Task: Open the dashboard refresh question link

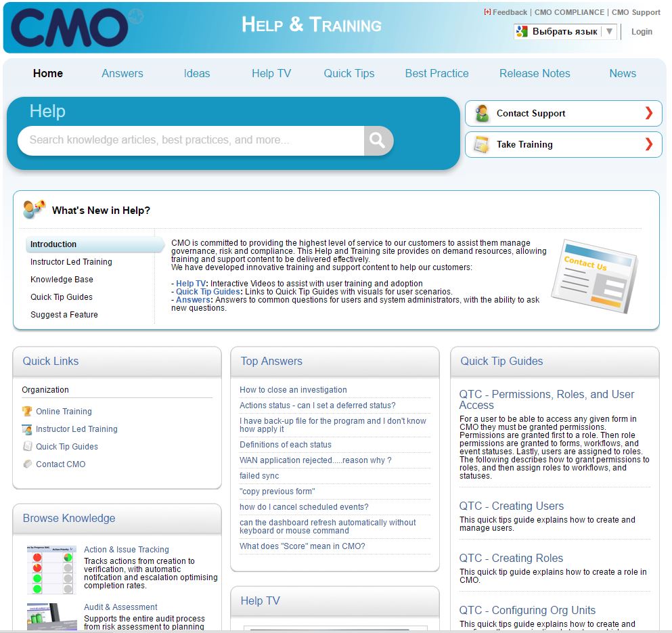Action: pyautogui.click(x=328, y=526)
